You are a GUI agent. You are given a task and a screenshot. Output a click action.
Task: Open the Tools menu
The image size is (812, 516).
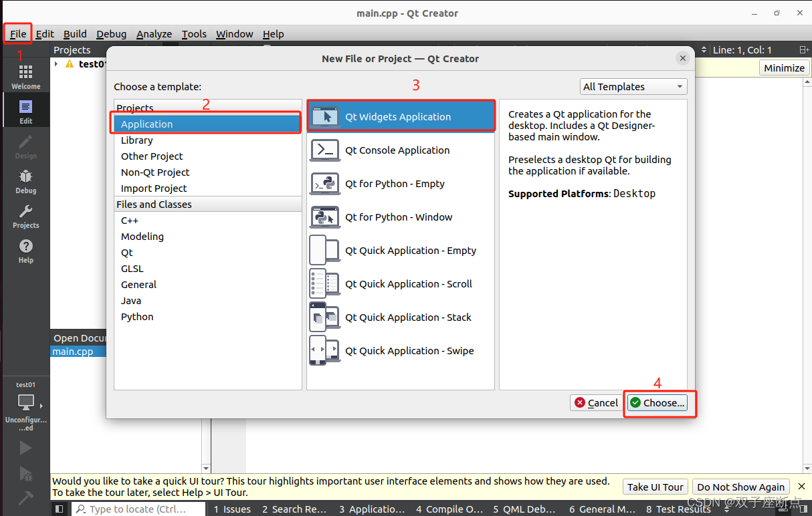[194, 33]
